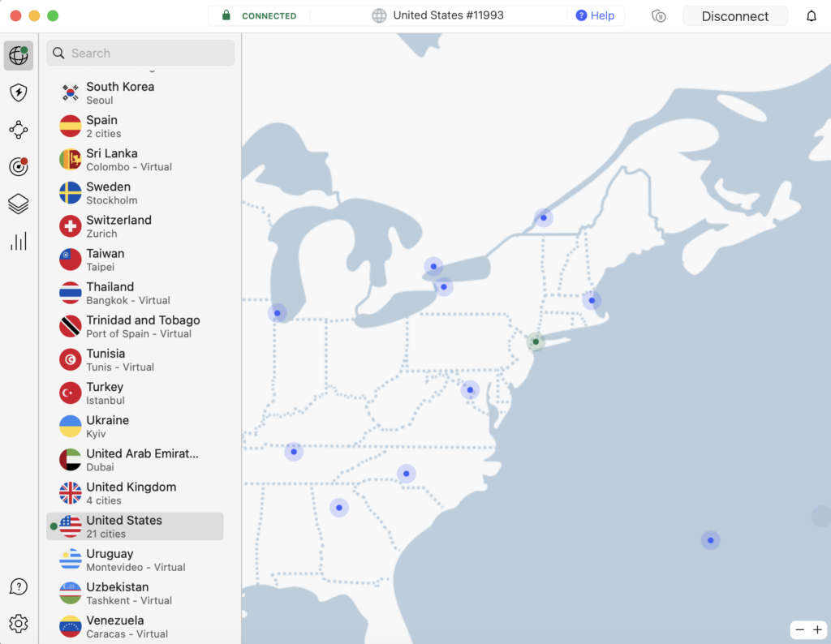Viewport: 831px width, 644px height.
Task: Click the notifications bell icon
Action: click(812, 16)
